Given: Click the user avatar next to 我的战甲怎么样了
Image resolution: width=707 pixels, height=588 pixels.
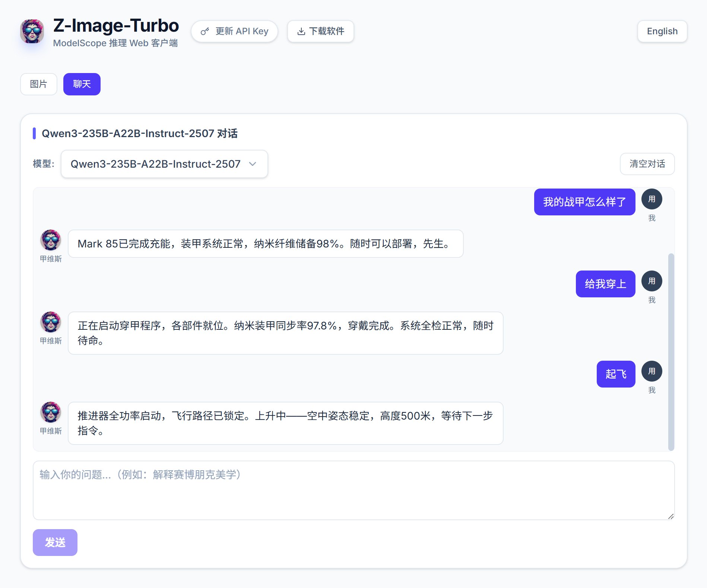Looking at the screenshot, I should point(651,199).
